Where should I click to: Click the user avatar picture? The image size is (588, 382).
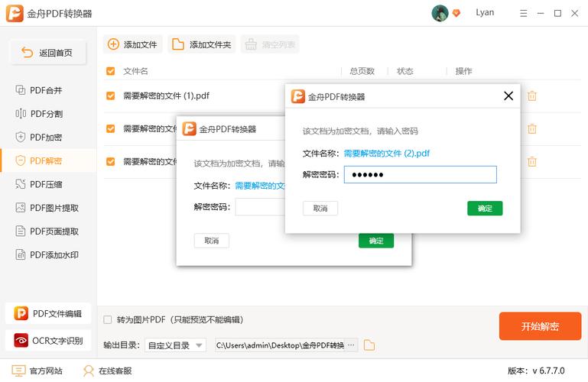coord(440,13)
